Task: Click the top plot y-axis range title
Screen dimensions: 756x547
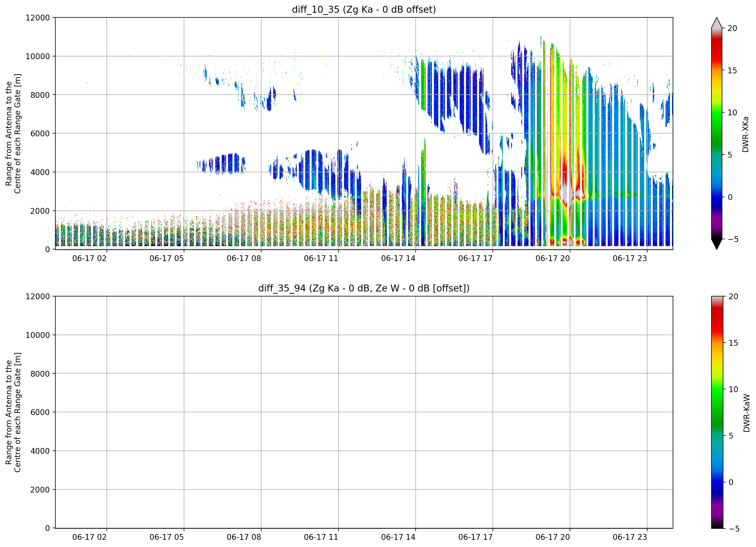Action: pyautogui.click(x=13, y=134)
